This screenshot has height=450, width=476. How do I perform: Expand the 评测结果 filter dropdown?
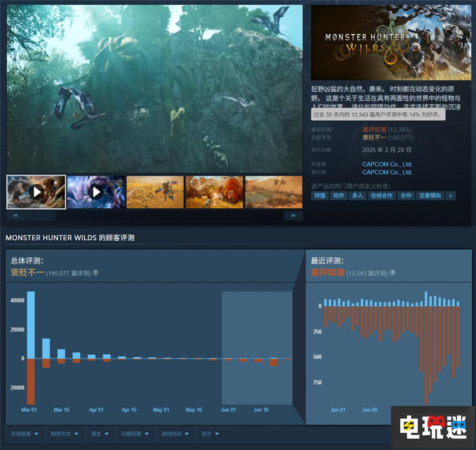(25, 433)
